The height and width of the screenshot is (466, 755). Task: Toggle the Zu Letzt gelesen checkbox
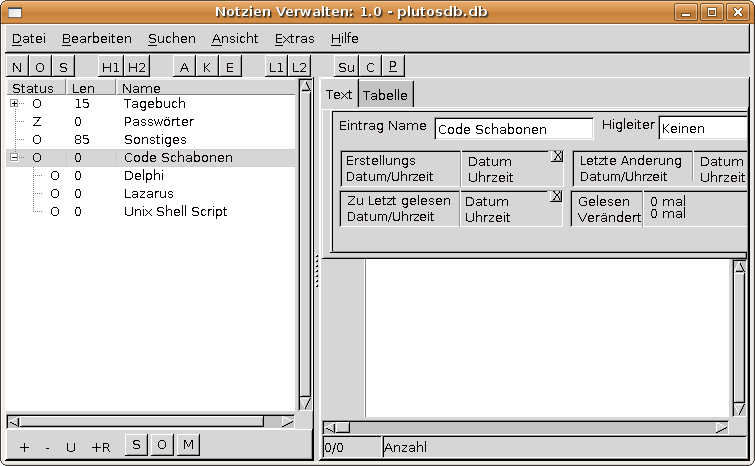pyautogui.click(x=557, y=196)
